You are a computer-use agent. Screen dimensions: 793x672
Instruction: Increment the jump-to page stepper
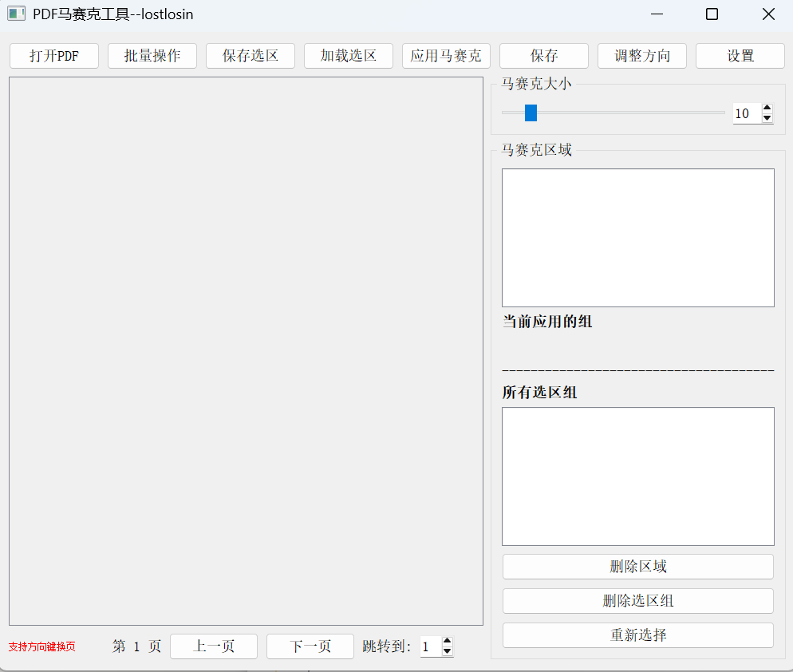[446, 642]
